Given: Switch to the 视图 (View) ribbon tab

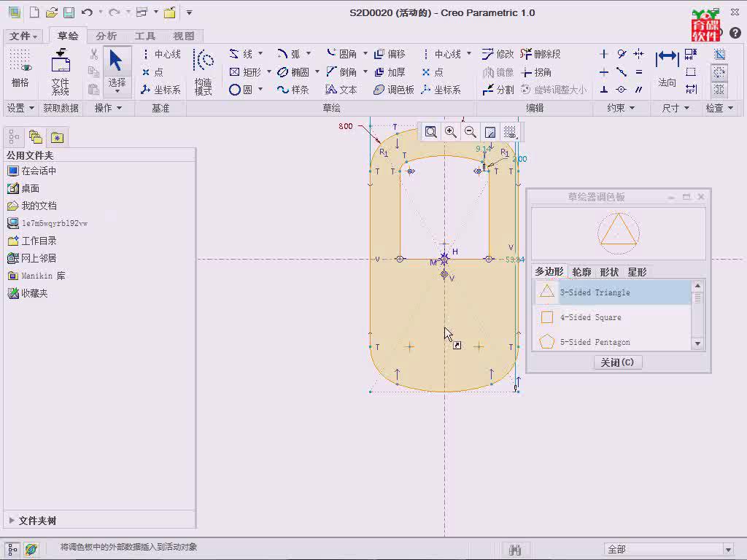Looking at the screenshot, I should point(183,36).
